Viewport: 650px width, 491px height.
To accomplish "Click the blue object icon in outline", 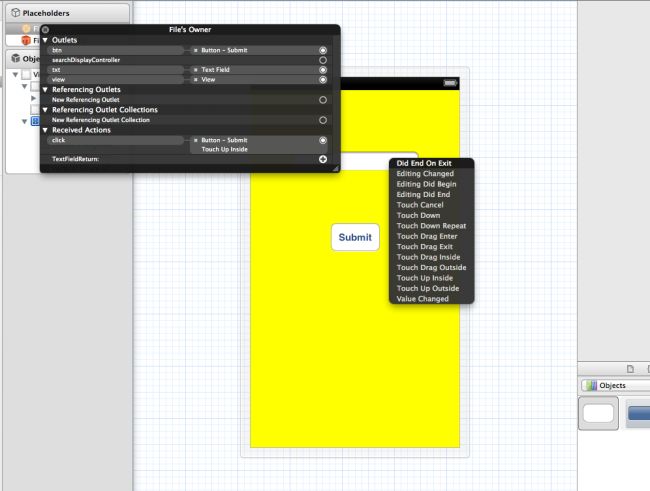I will [x=36, y=121].
